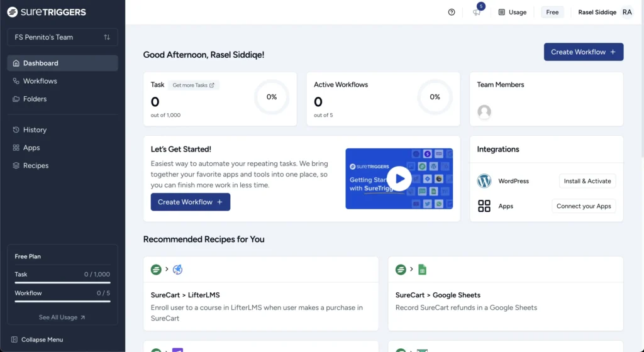Click the 0 / 5 workflow count

pyautogui.click(x=104, y=294)
